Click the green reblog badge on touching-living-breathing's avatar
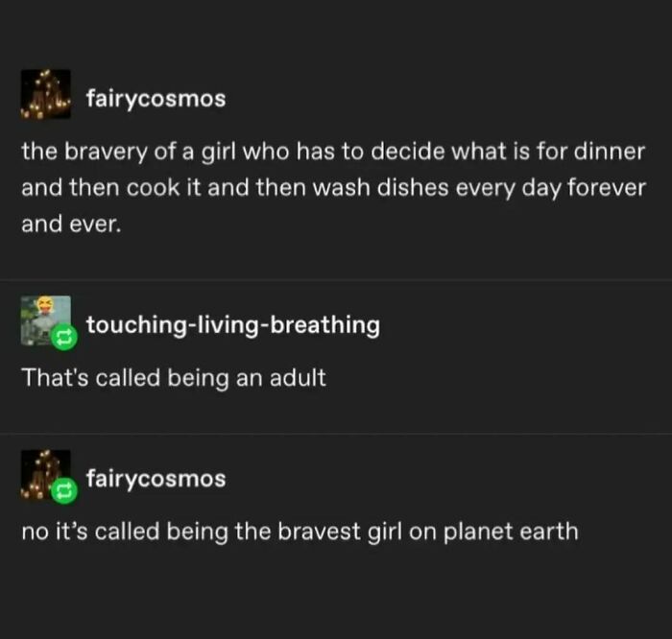Screen dimensions: 672x639 61,338
